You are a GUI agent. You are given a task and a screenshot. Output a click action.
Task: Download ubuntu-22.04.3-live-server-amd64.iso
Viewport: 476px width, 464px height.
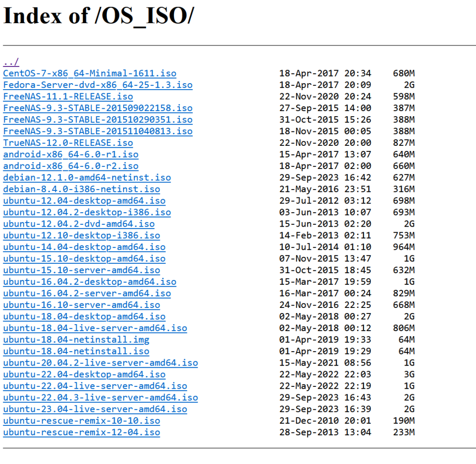coord(100,398)
